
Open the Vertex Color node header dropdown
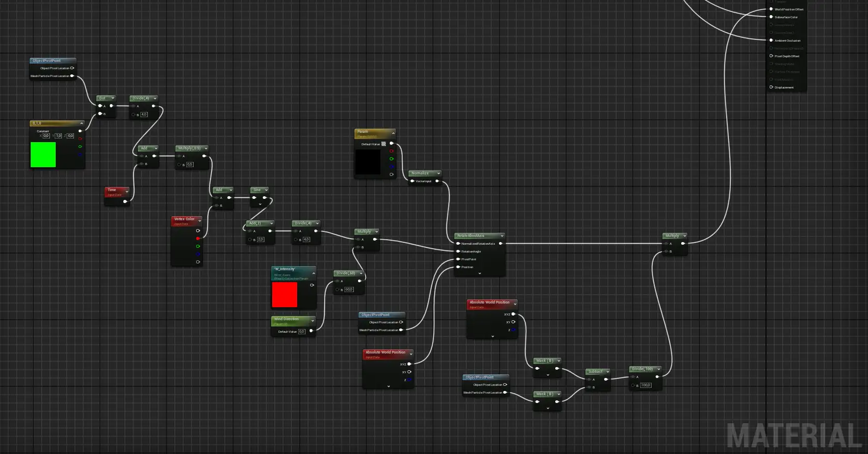[x=199, y=220]
